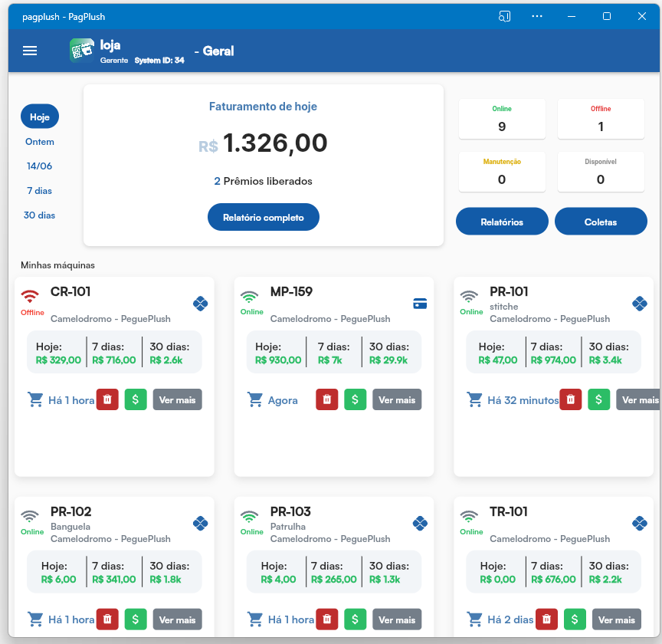Open the hamburger navigation menu
This screenshot has width=662, height=644.
[30, 51]
